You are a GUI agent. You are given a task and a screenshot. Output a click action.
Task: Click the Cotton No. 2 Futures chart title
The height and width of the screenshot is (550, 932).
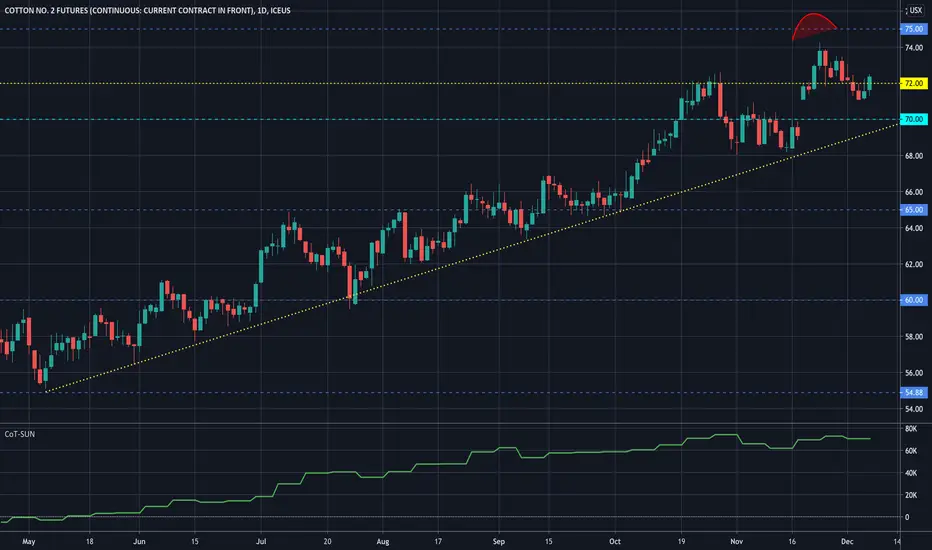coord(147,11)
